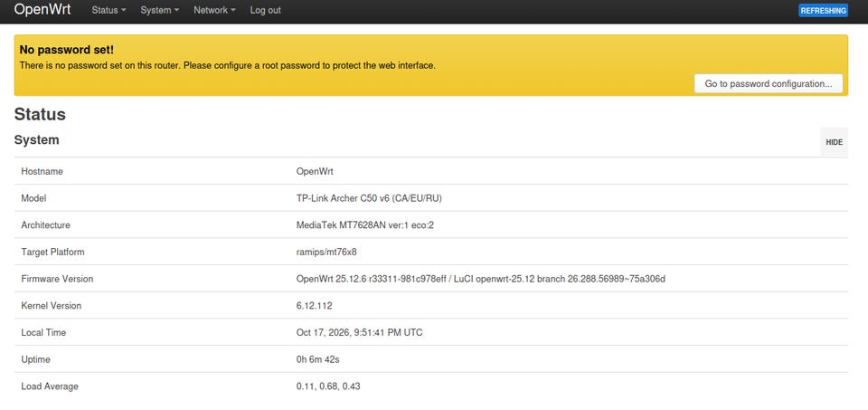Click Go to password configuration button
Image resolution: width=868 pixels, height=410 pixels.
(x=769, y=83)
